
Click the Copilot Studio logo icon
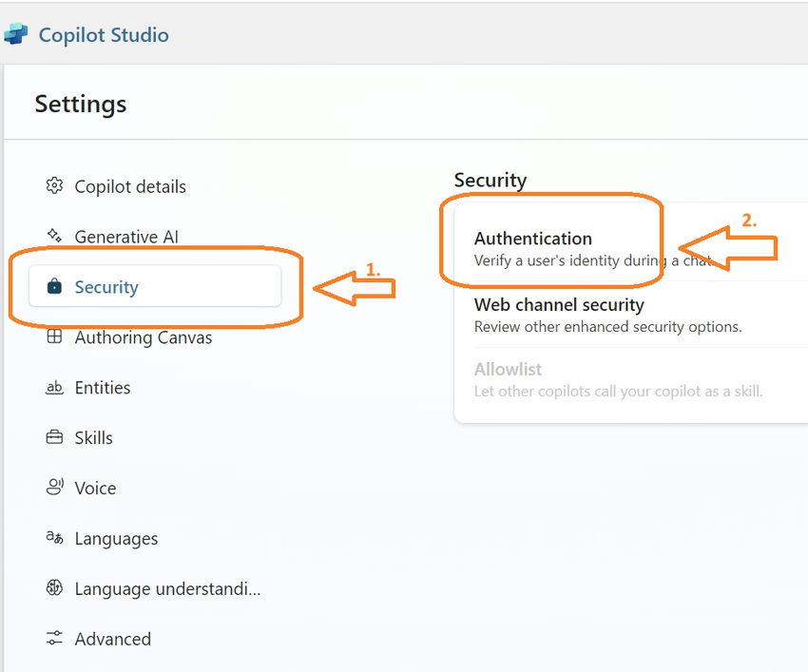tap(15, 35)
